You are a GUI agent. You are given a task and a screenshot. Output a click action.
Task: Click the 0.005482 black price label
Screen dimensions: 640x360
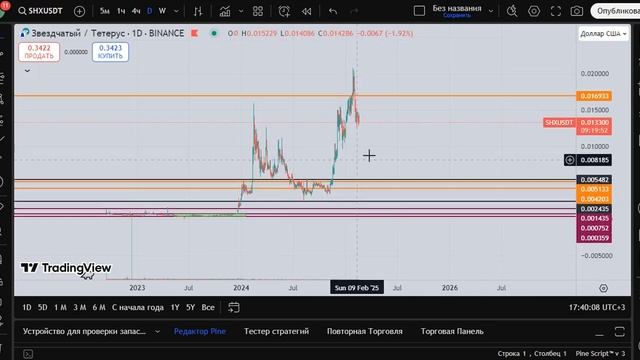point(594,180)
